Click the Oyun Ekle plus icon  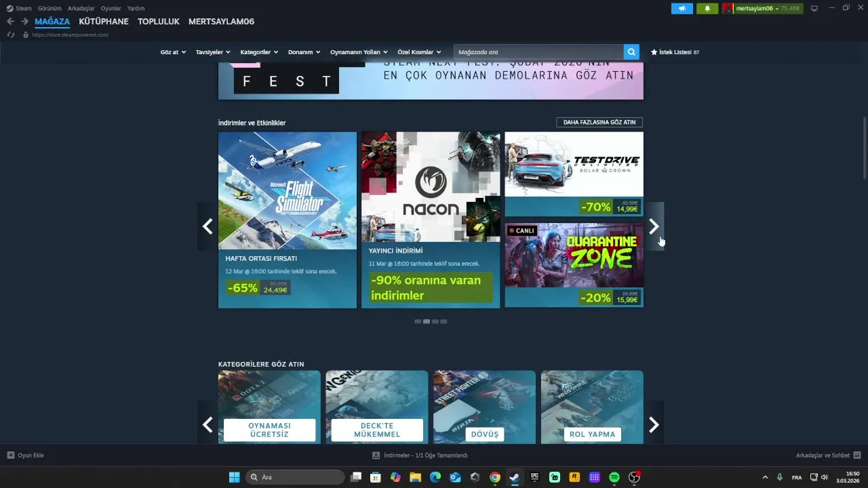click(10, 455)
